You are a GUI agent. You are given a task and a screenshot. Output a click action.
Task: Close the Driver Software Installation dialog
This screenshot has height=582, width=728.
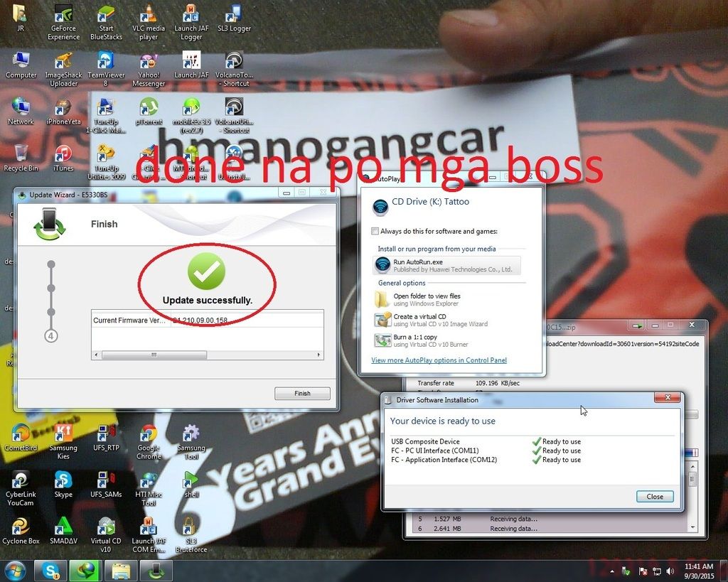(654, 497)
